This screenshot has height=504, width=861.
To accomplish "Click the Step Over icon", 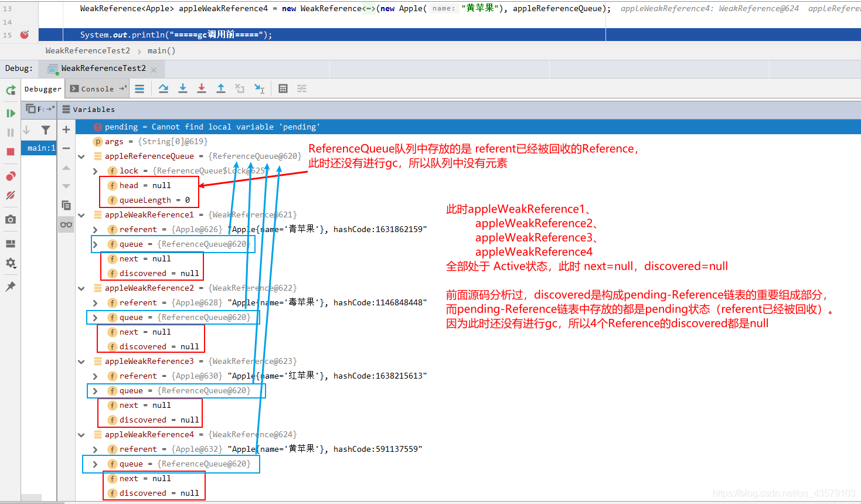I will tap(164, 88).
